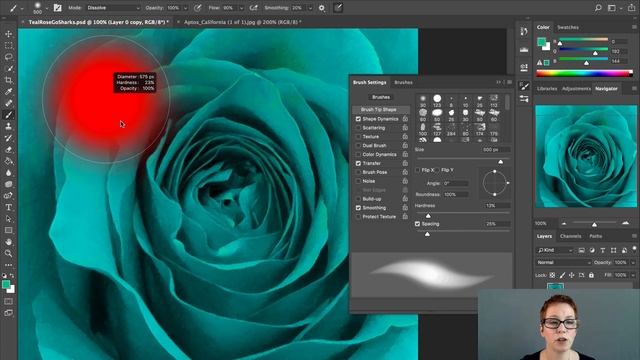The height and width of the screenshot is (360, 640).
Task: Uncheck the Spacing checkbox
Action: pyautogui.click(x=417, y=224)
